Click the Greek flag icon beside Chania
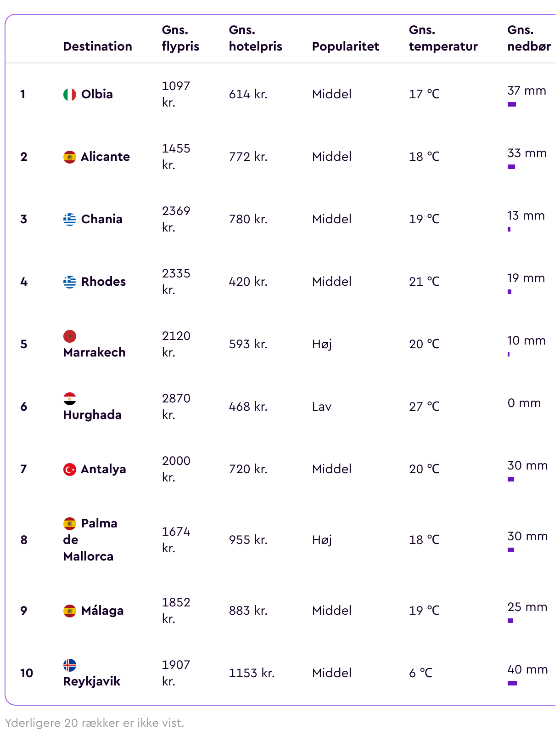560x736 pixels. (70, 220)
